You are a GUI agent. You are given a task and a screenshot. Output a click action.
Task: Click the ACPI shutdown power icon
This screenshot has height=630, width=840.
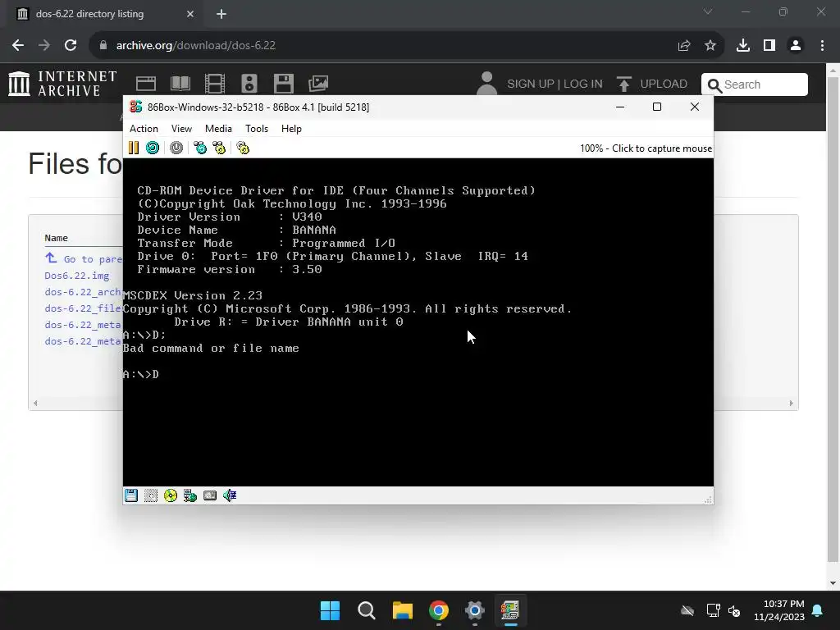point(176,148)
